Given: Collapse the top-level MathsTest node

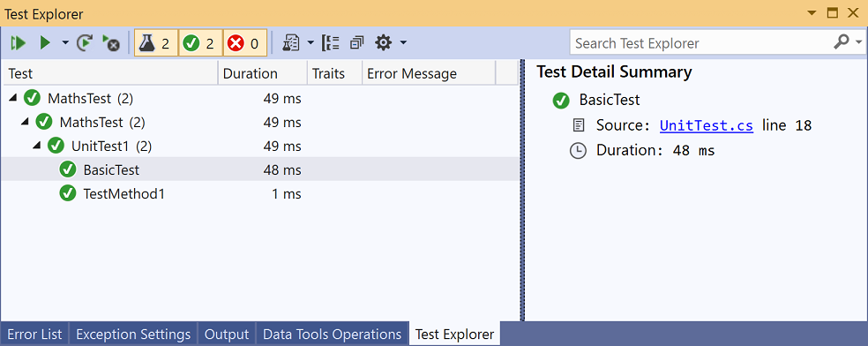Looking at the screenshot, I should coord(13,98).
